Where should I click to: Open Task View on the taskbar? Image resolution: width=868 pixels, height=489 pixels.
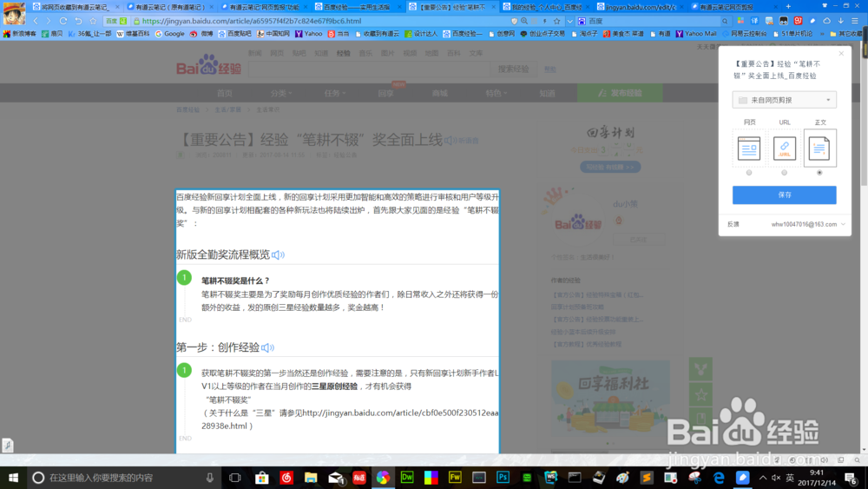point(234,478)
